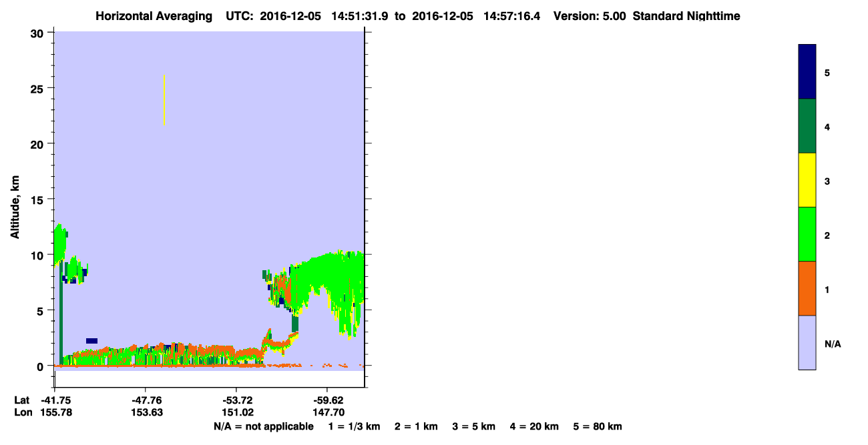Click the orange colorbar segment labeled 1
The image size is (868, 445).
tap(807, 288)
